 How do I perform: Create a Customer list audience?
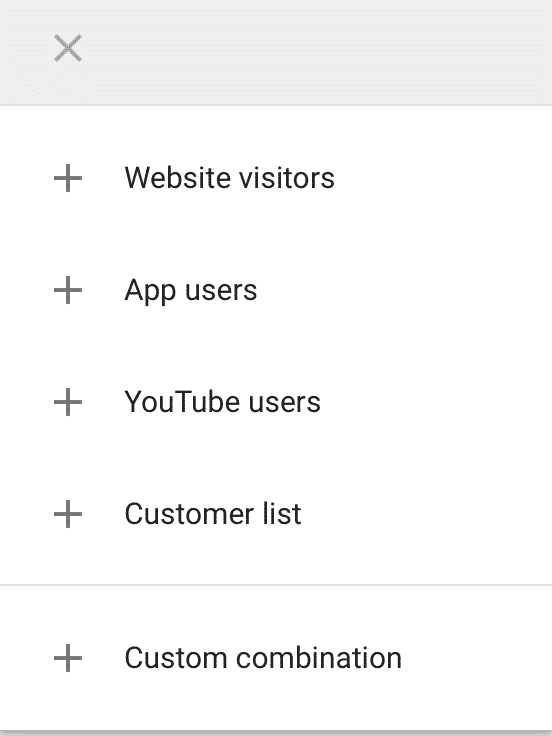click(x=276, y=514)
